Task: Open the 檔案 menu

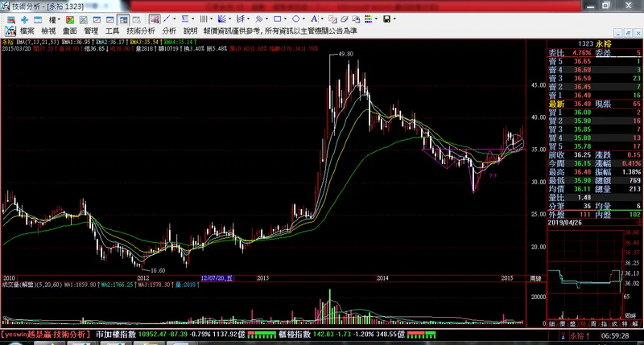Action: click(x=27, y=31)
